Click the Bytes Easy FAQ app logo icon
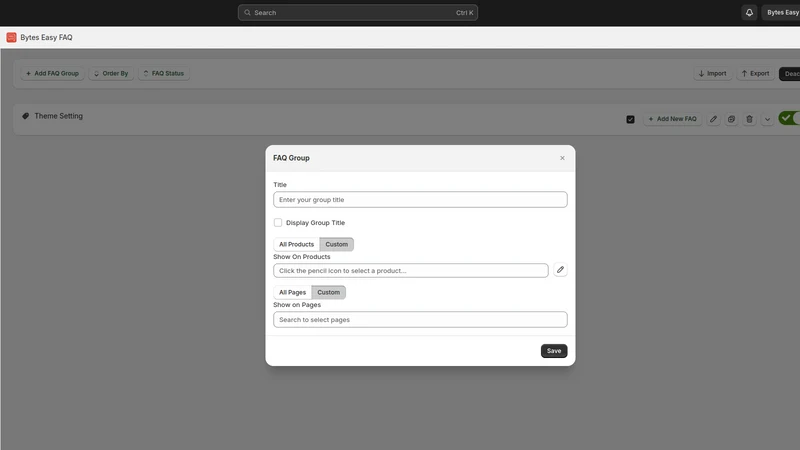Image resolution: width=800 pixels, height=450 pixels. (x=11, y=37)
